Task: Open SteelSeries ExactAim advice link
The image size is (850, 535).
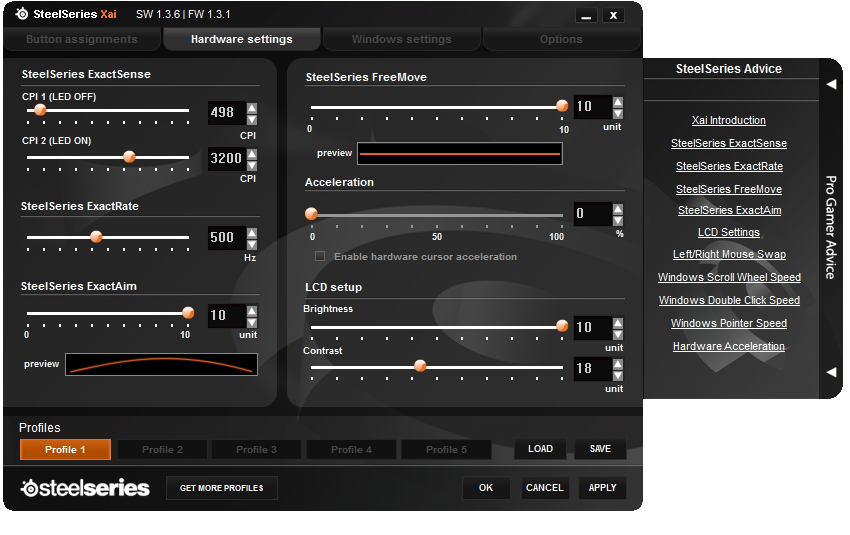Action: click(x=729, y=210)
